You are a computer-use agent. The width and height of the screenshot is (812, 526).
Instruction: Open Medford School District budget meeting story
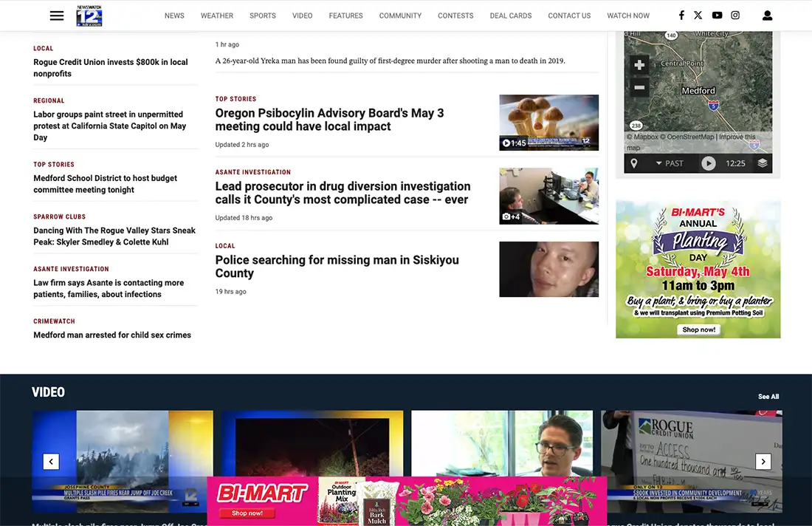point(105,184)
